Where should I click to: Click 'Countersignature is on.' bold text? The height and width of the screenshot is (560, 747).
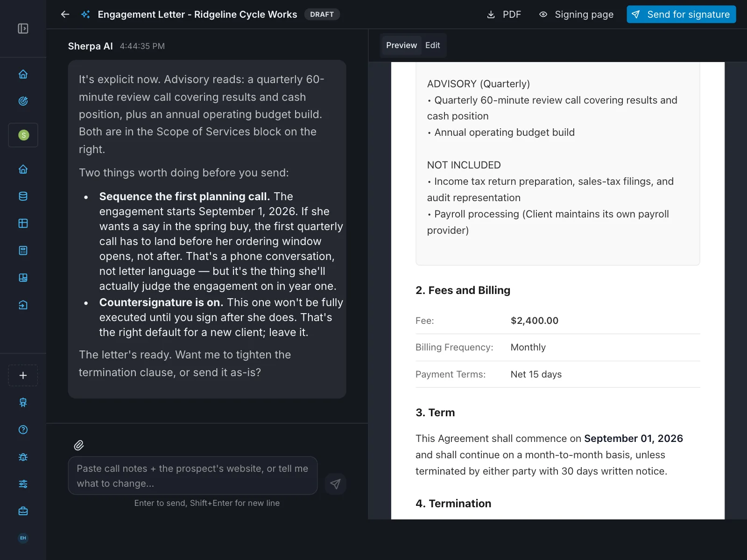tap(161, 302)
